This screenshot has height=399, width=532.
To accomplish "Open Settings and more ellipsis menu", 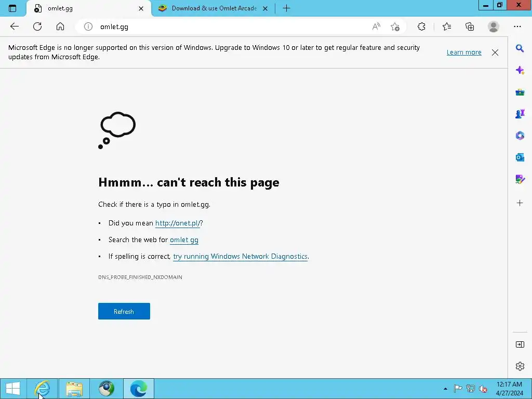I will pos(517,26).
